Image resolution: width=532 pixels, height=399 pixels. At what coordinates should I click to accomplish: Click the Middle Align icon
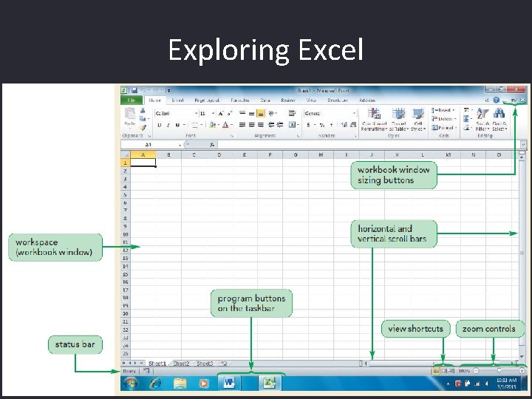pos(251,113)
